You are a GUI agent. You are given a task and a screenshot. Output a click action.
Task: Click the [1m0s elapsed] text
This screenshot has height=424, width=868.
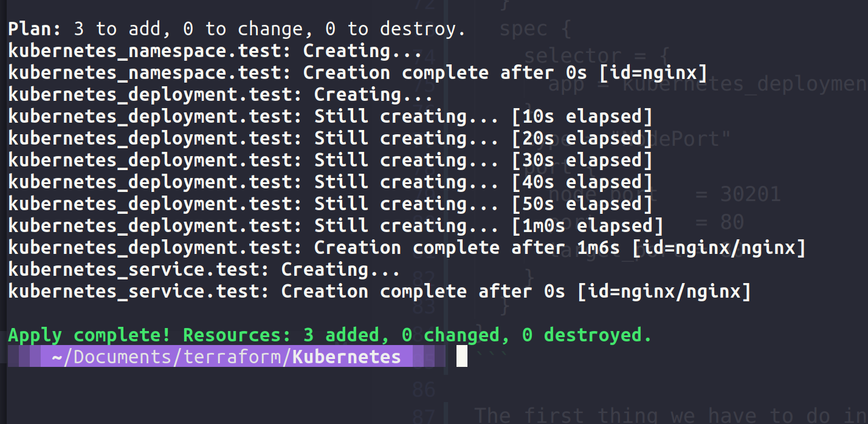tap(588, 226)
